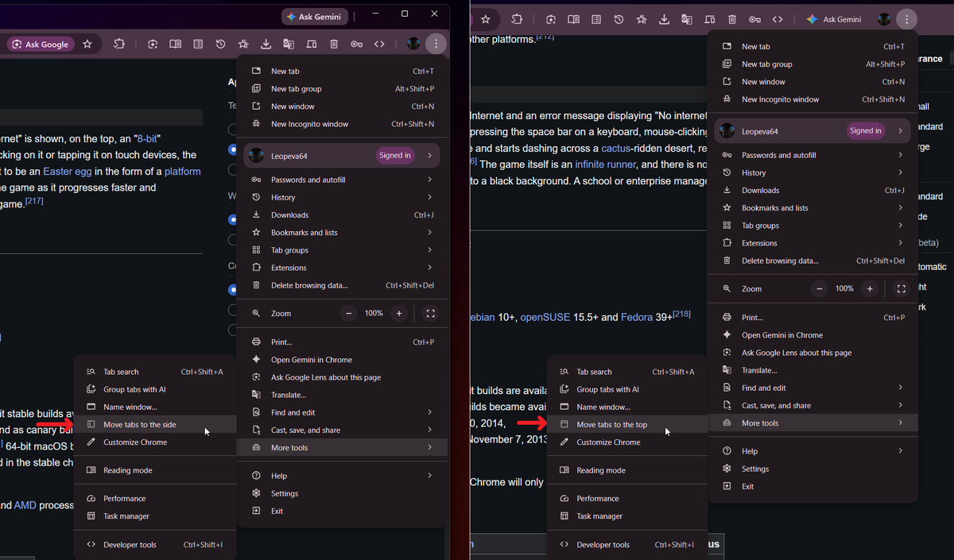The image size is (954, 560).
Task: Click trash can icon in right window toolbar
Action: point(732,19)
